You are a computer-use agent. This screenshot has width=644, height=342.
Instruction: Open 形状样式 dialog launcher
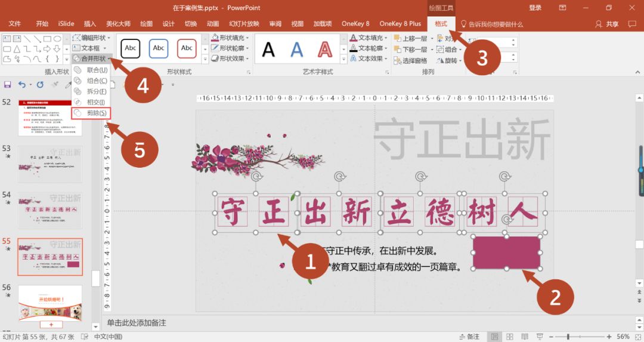click(x=249, y=72)
